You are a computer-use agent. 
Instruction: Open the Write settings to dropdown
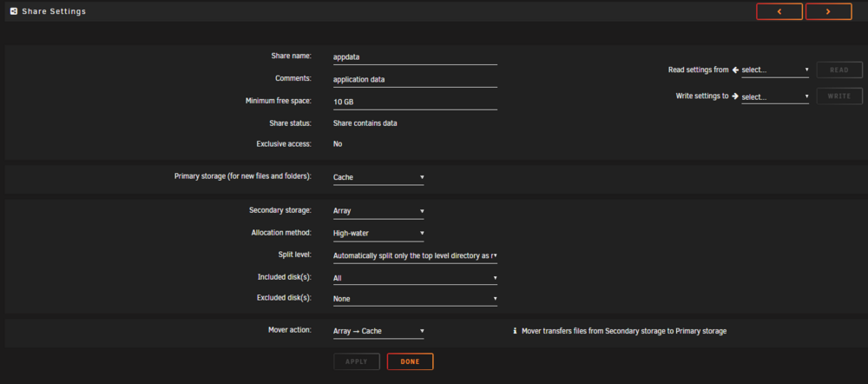pos(775,97)
